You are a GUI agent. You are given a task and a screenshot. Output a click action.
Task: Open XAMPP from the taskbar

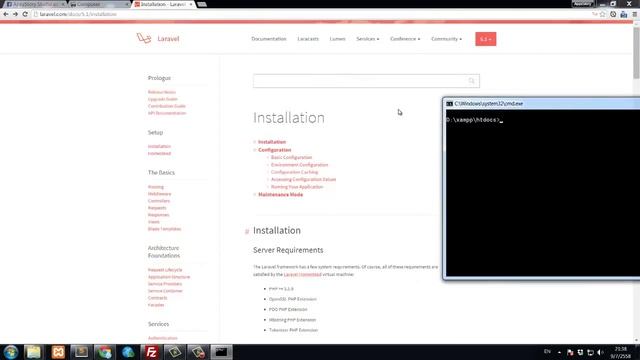58,352
